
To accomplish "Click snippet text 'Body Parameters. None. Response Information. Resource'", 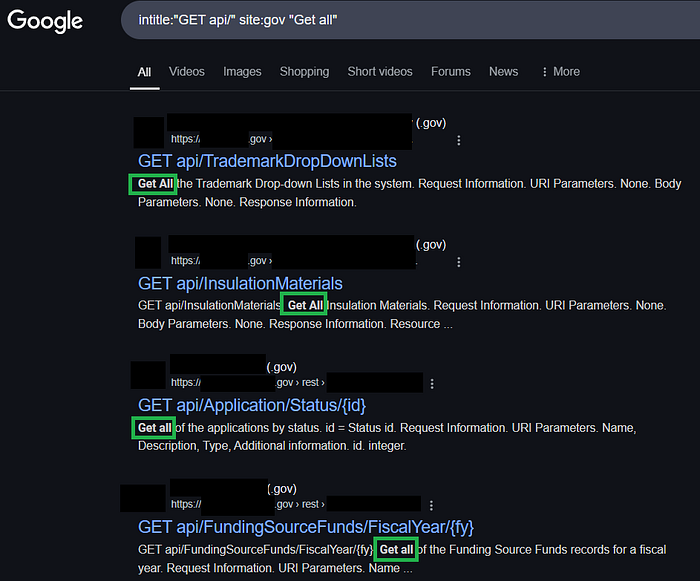I will click(289, 324).
